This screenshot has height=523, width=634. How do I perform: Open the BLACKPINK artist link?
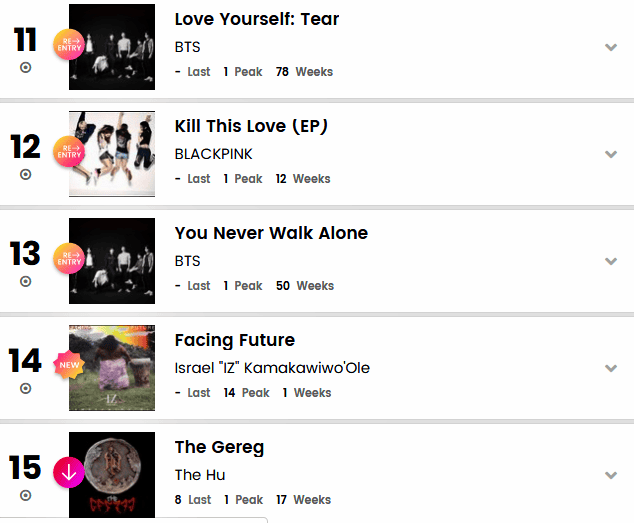coord(213,154)
